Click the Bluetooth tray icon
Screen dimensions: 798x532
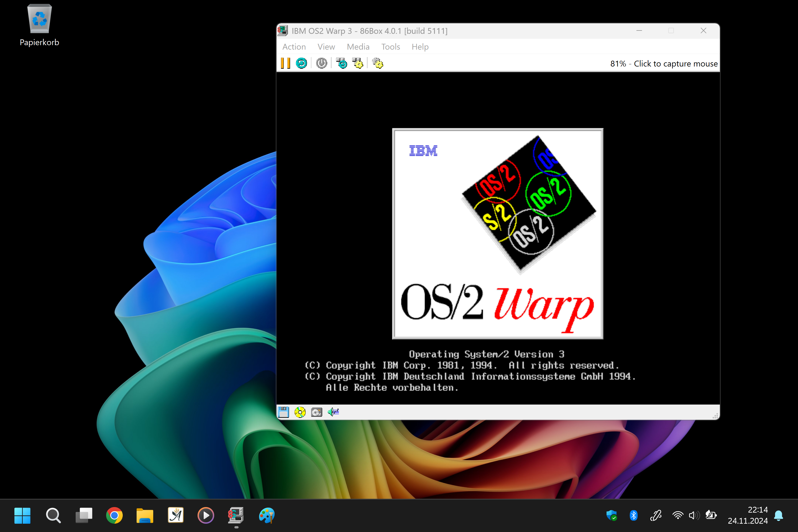[633, 515]
